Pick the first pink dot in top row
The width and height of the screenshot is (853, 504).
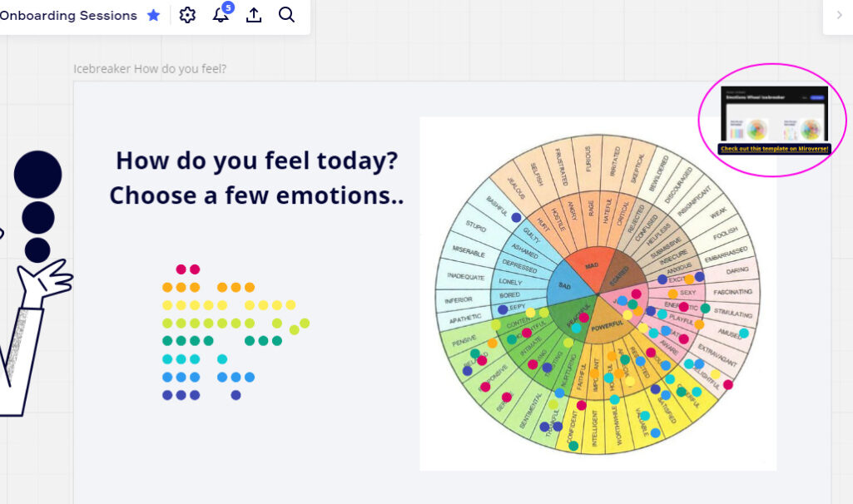[x=181, y=269]
